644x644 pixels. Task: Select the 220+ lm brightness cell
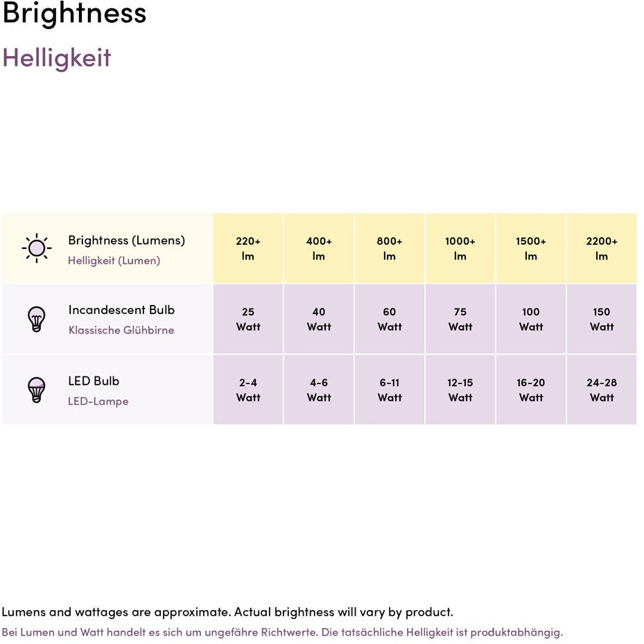tap(248, 248)
